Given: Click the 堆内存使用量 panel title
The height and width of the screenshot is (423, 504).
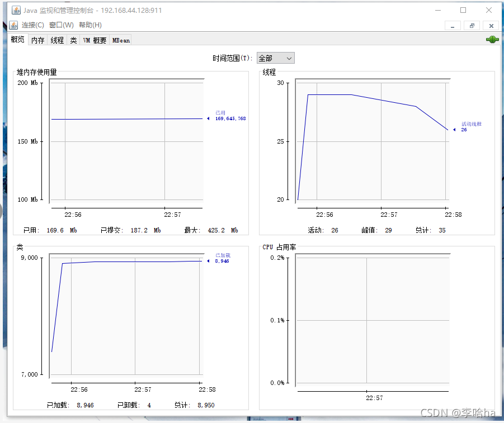Looking at the screenshot, I should [x=37, y=72].
